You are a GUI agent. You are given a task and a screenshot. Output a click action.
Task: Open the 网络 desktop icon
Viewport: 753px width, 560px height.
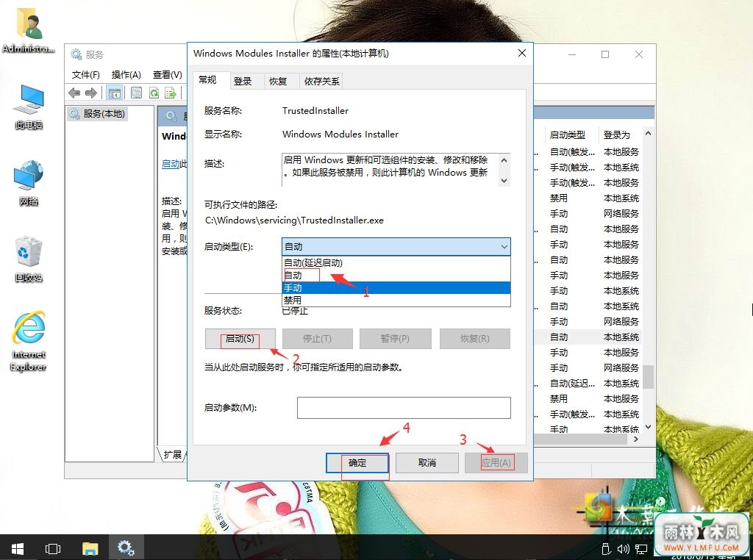[29, 183]
